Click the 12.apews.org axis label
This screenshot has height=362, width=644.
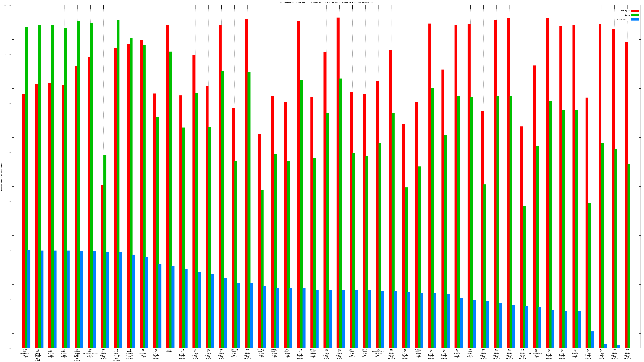[143, 353]
